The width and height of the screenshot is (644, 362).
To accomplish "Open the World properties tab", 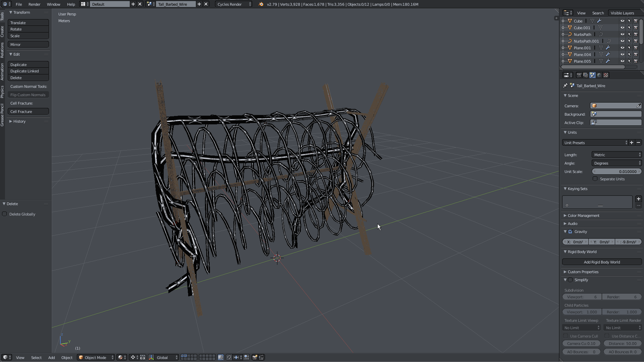I will tap(599, 75).
